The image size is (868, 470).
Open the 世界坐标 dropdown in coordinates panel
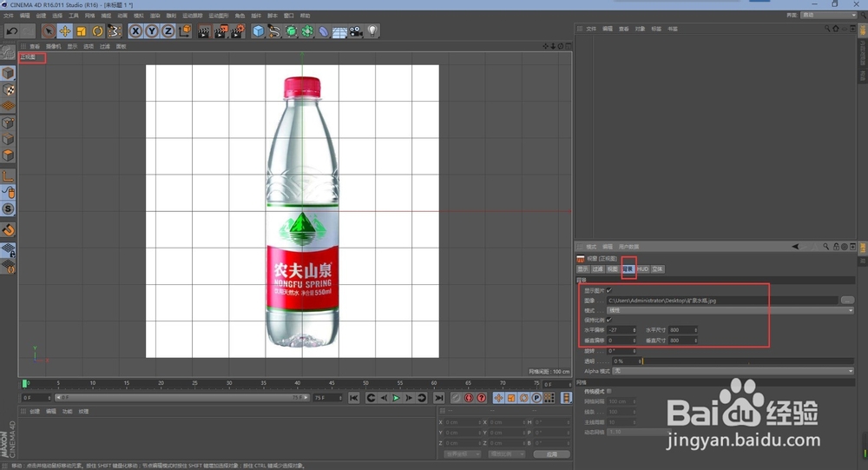[x=463, y=453]
